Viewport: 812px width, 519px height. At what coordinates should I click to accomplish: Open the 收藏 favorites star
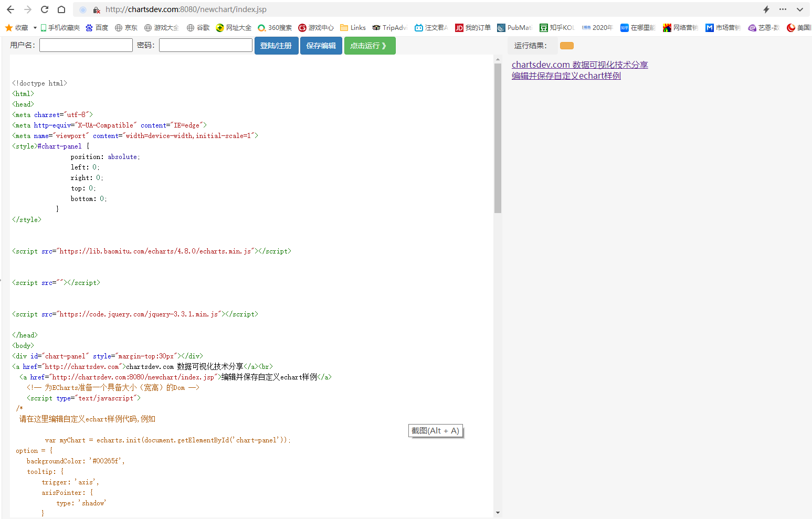(16, 27)
